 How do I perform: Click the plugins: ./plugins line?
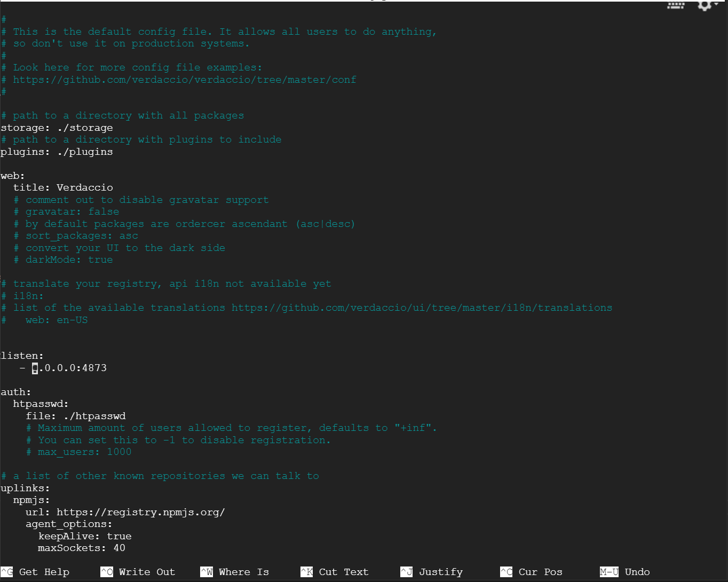(x=57, y=152)
